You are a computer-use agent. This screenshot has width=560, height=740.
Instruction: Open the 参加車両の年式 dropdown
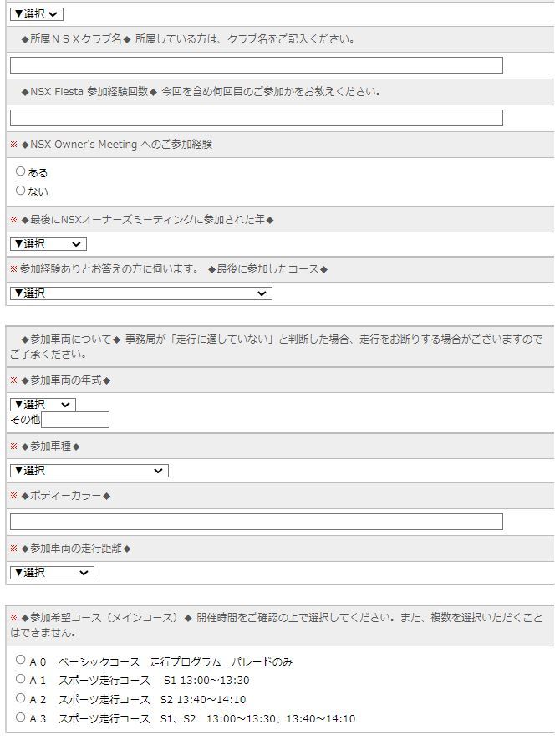pyautogui.click(x=43, y=405)
